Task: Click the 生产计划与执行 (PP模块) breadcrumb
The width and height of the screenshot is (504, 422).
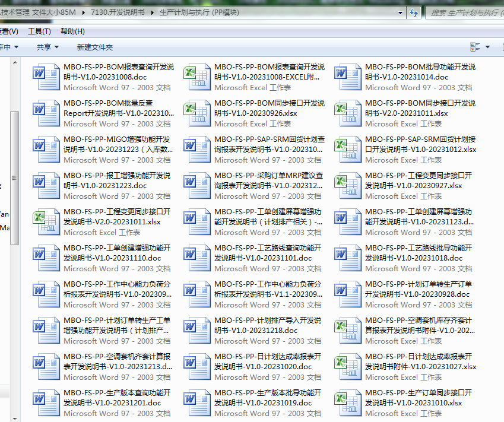Action: [x=199, y=12]
